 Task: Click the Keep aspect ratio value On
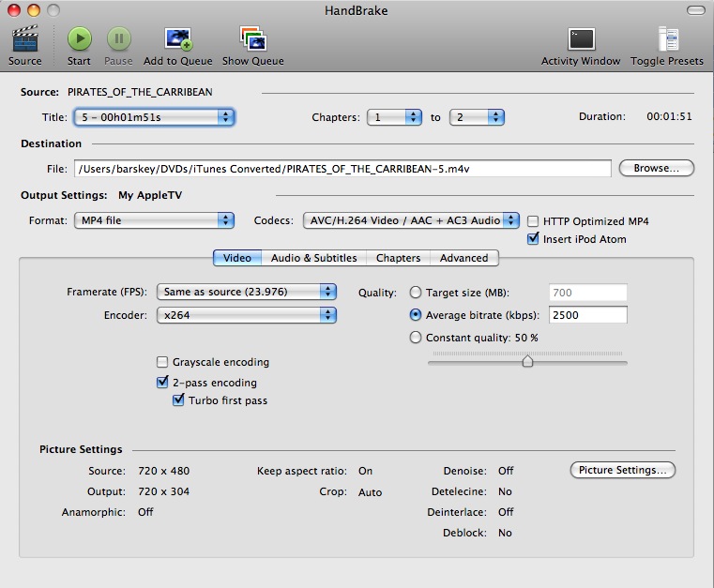tap(365, 471)
